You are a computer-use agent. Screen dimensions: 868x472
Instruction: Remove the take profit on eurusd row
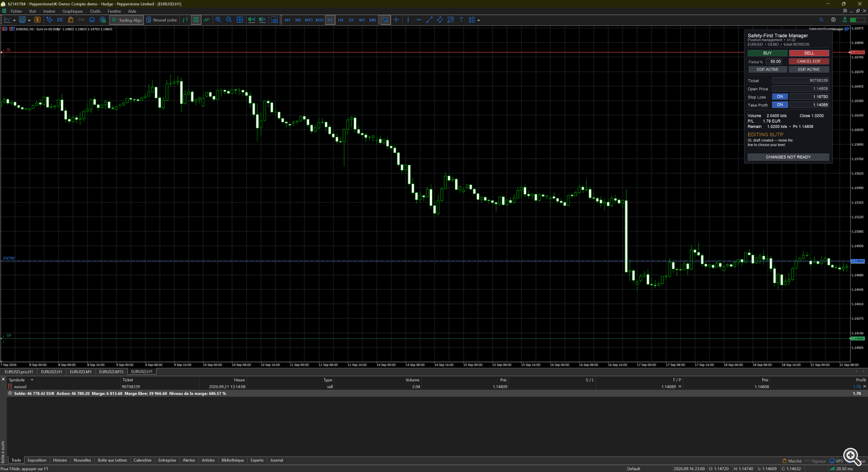pos(679,386)
